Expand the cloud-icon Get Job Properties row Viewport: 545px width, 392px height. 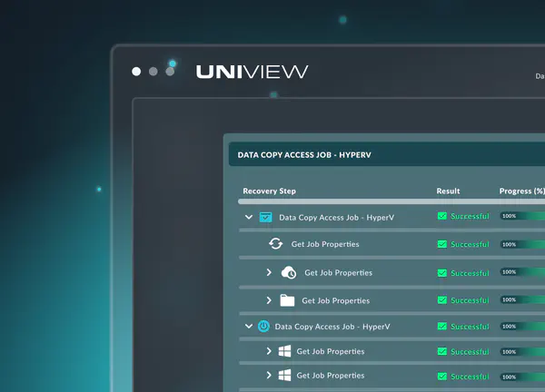click(269, 272)
